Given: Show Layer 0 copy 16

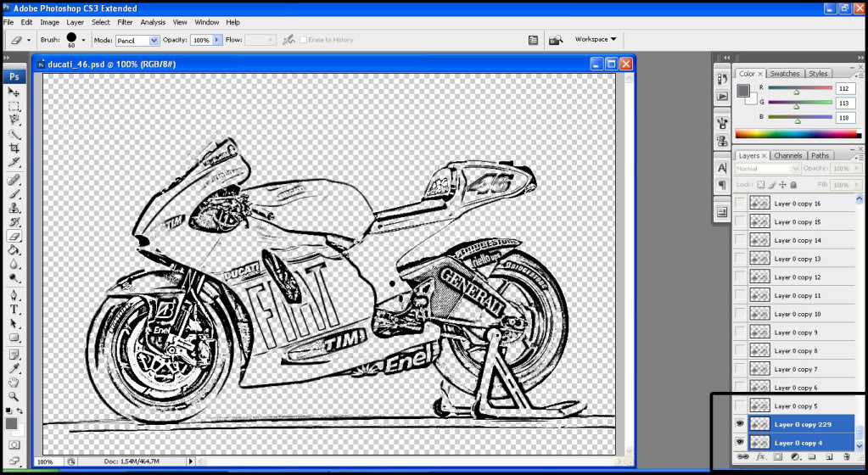Looking at the screenshot, I should 740,204.
